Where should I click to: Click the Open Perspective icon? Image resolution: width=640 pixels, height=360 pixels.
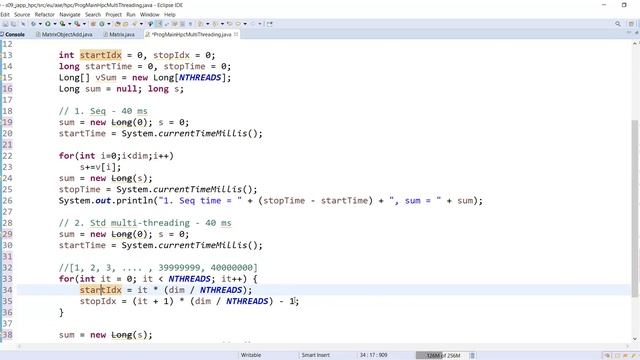631,24
